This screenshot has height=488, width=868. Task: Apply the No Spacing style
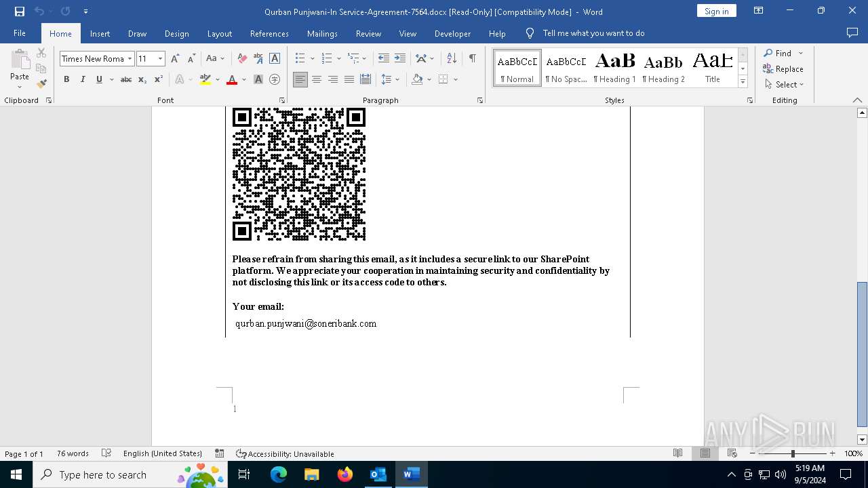click(566, 68)
